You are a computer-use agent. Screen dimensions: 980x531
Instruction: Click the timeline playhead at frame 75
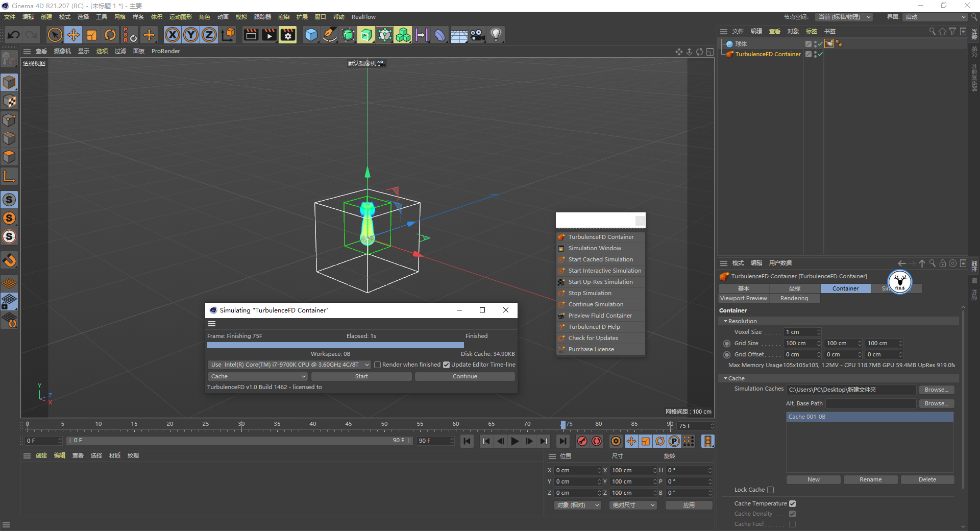[563, 425]
